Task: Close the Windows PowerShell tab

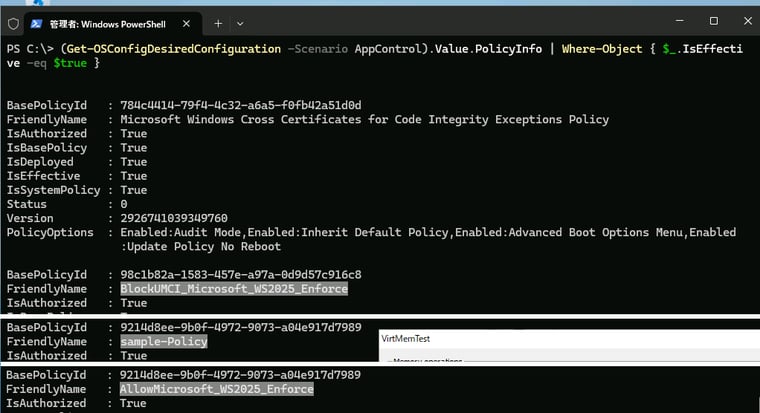Action: tap(186, 23)
